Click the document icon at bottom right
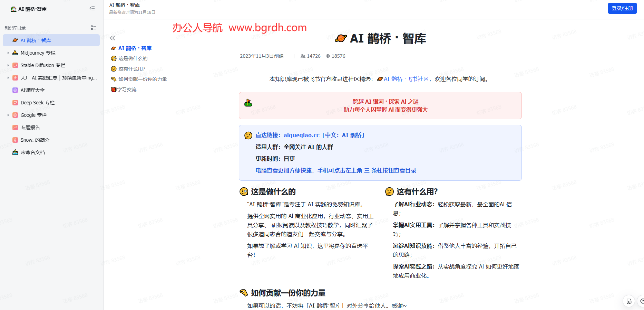 (x=629, y=301)
